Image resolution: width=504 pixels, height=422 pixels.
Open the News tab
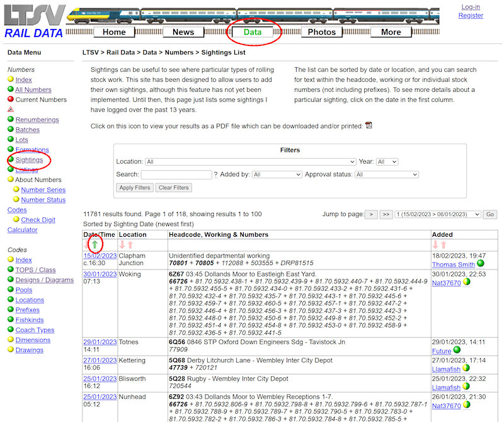coord(183,31)
